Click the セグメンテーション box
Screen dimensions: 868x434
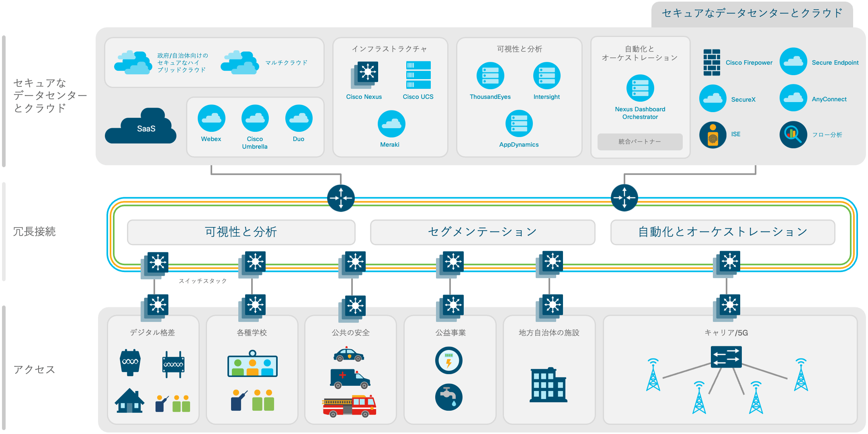[x=482, y=232]
